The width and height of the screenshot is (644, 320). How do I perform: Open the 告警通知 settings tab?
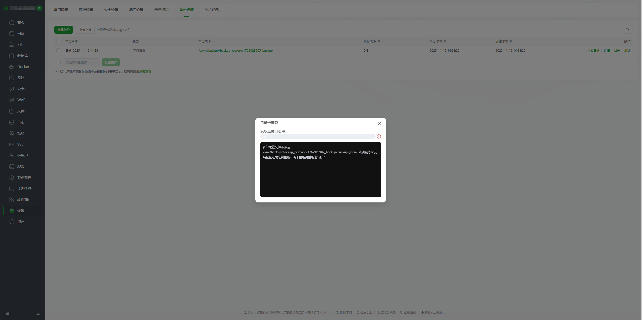161,10
